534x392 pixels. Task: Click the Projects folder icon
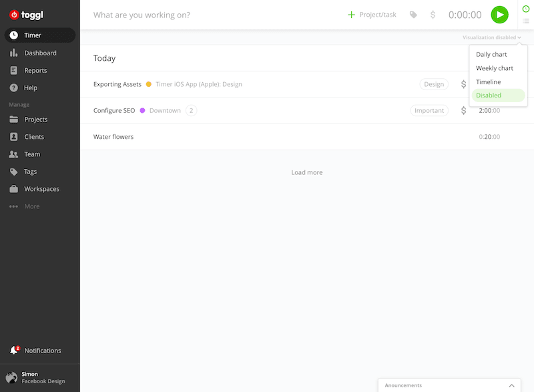coord(13,119)
